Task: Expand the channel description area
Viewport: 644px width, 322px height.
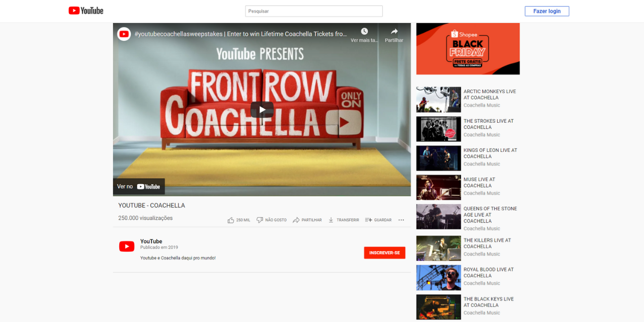Action: point(178,257)
